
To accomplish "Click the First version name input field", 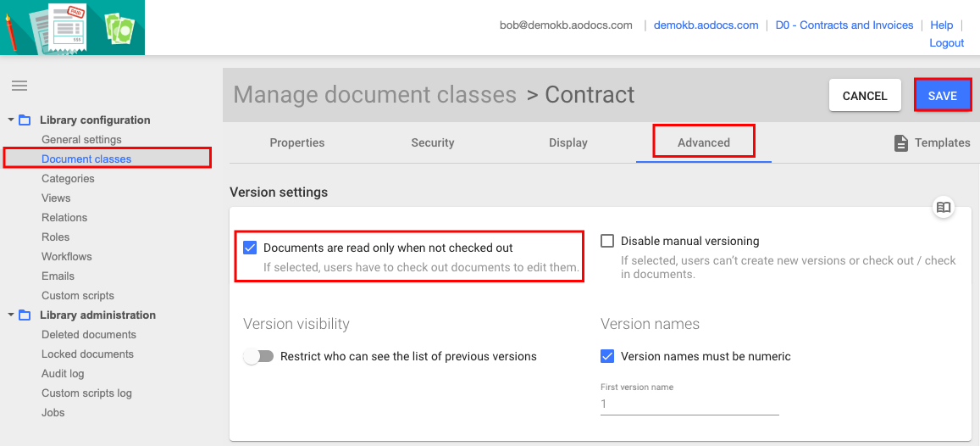I will pos(689,404).
